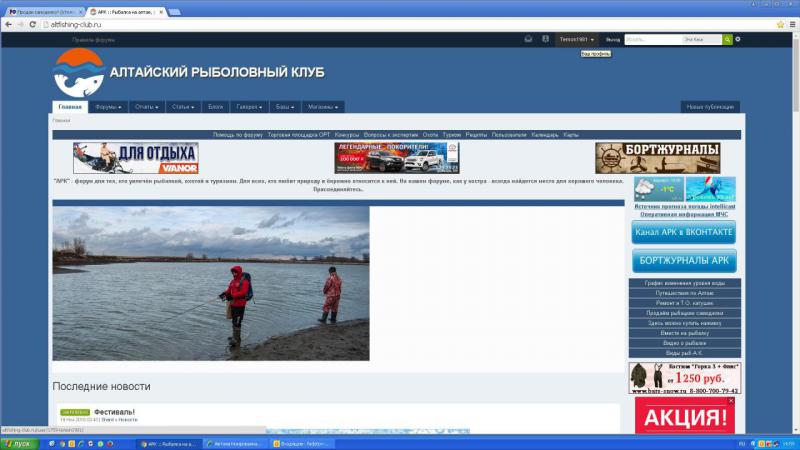This screenshot has width=800, height=450.
Task: Open the new browser tab button
Action: pyautogui.click(x=174, y=12)
